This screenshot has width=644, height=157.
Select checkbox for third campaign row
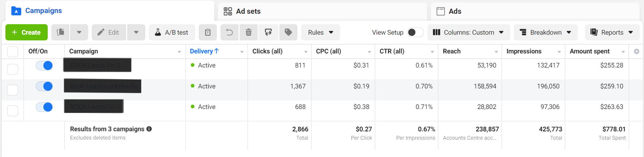13,110
